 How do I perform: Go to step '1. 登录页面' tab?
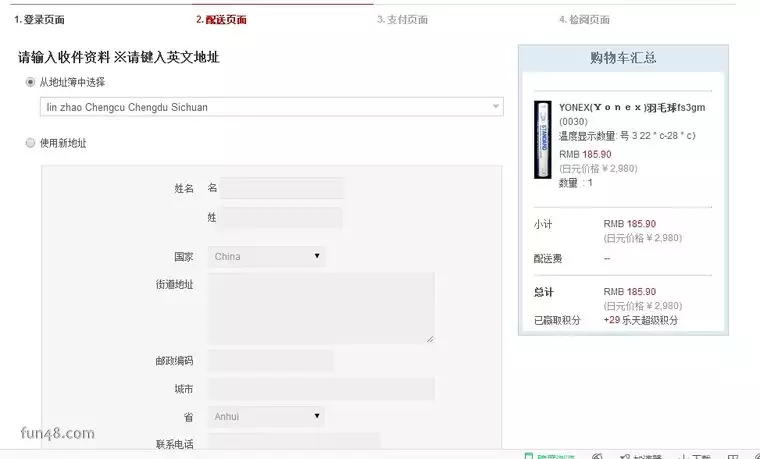pos(39,20)
